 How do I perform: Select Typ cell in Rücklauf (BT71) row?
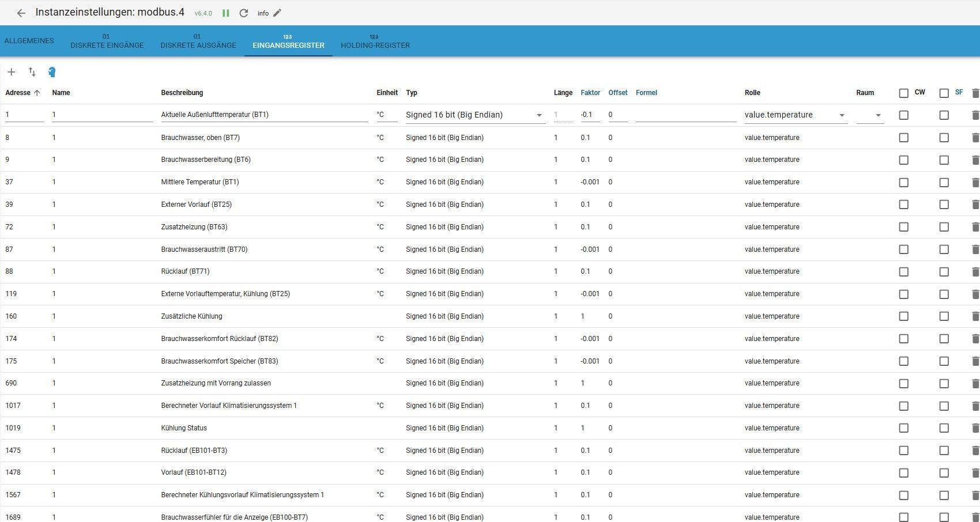click(444, 271)
